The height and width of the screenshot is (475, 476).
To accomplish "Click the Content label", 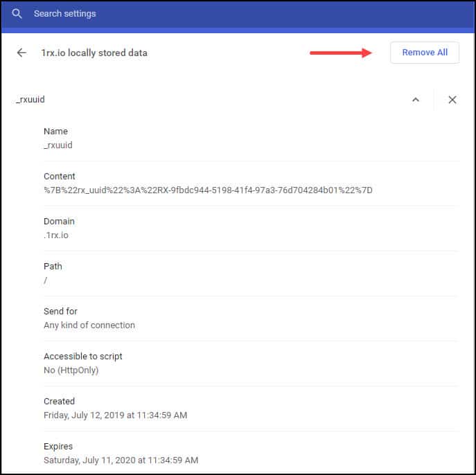I will (x=59, y=177).
